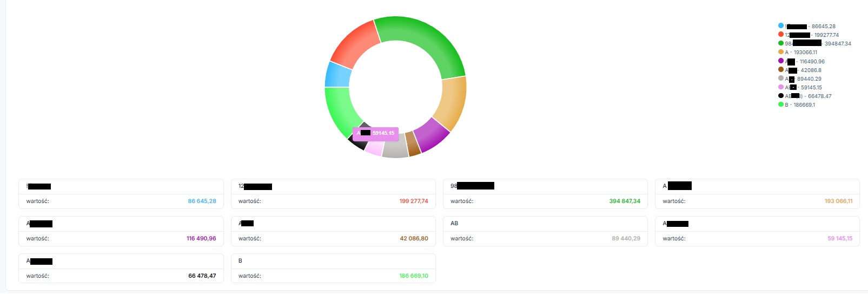Select the orange donut chart segment

click(452, 103)
